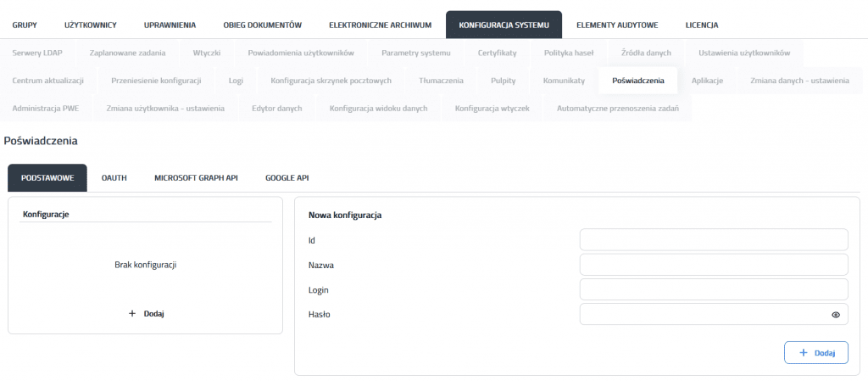Open the Pulpity section
The image size is (868, 381).
point(503,81)
